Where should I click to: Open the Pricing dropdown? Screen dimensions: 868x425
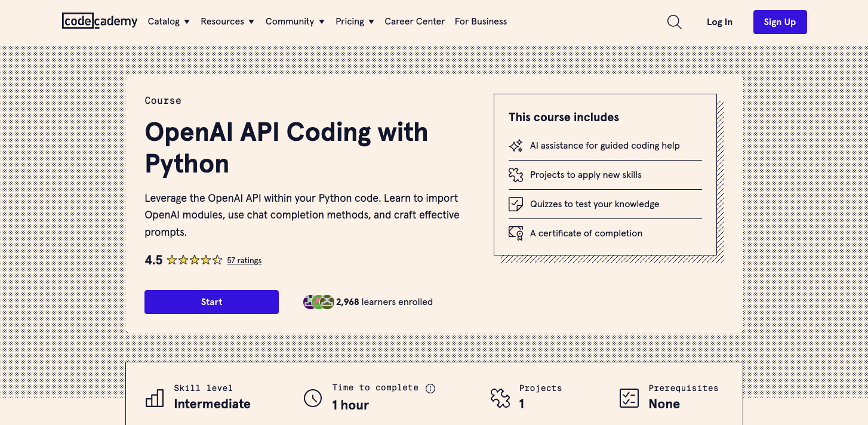pyautogui.click(x=355, y=21)
